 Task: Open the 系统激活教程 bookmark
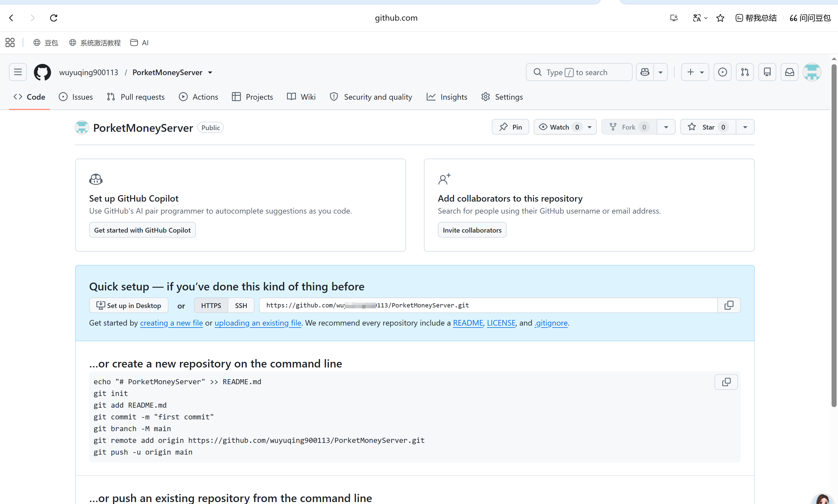[x=95, y=42]
